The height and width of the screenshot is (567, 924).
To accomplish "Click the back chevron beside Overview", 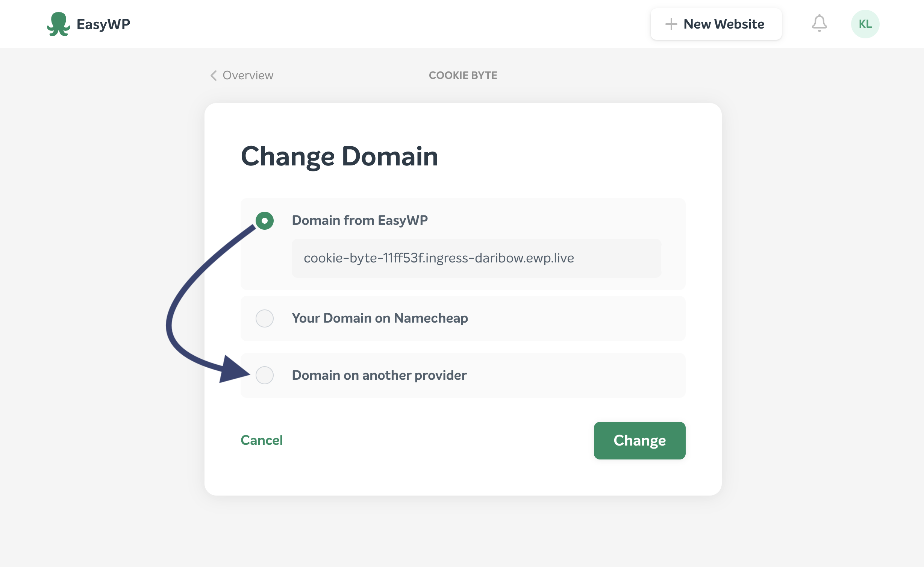I will click(214, 76).
